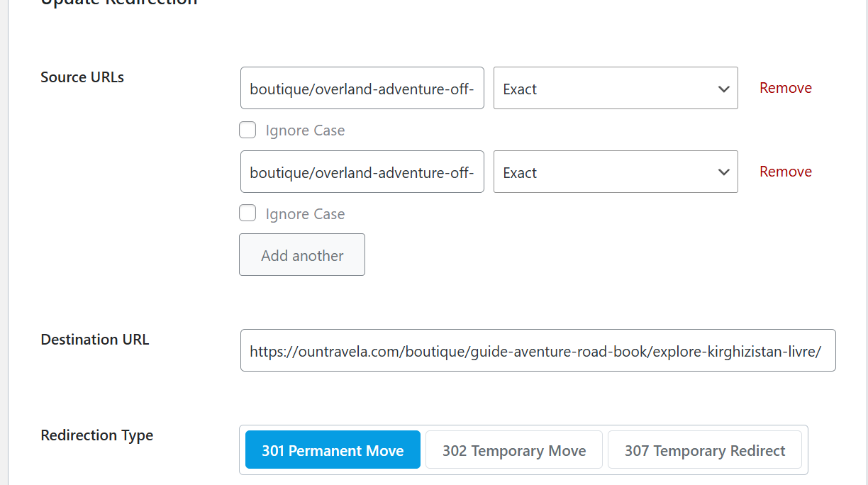The height and width of the screenshot is (485, 868).
Task: Enable the second Ignore Case checkbox
Action: (247, 213)
